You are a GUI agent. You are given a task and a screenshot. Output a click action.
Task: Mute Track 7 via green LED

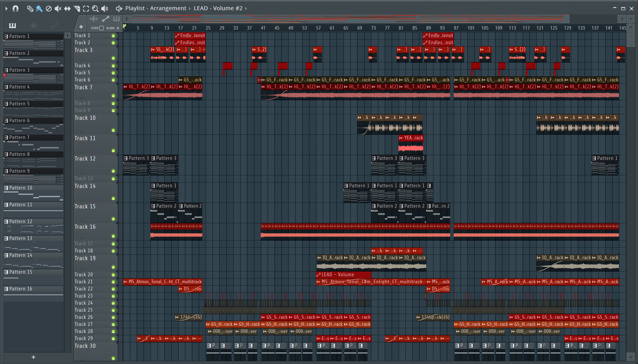tap(113, 96)
